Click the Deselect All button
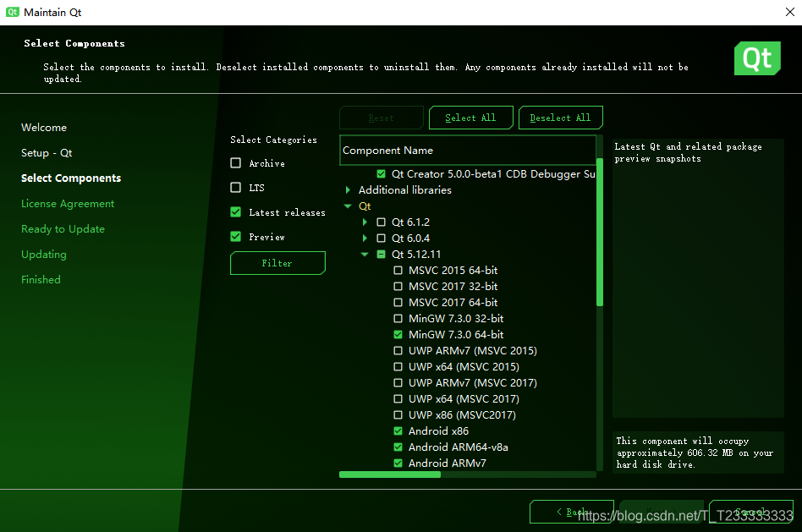802x532 pixels. pos(561,118)
